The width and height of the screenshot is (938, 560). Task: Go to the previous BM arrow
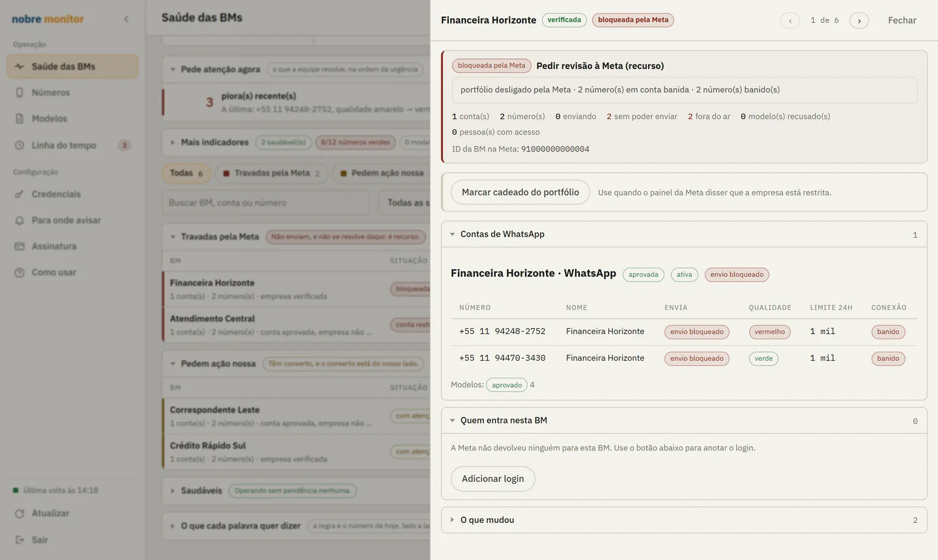pyautogui.click(x=790, y=20)
